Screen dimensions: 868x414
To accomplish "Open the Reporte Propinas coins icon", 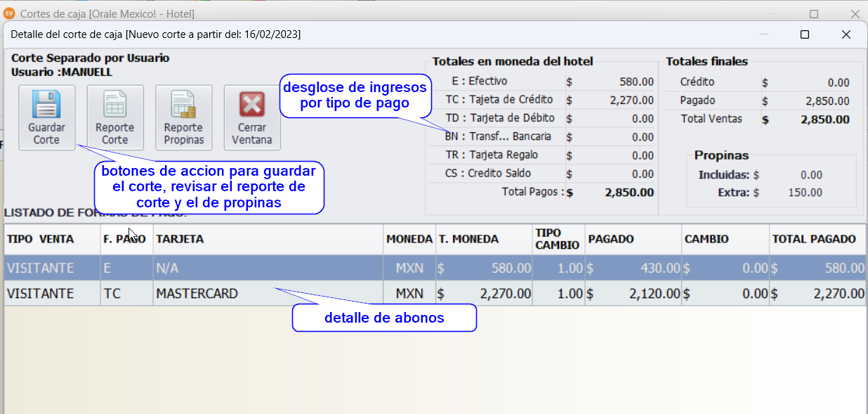I will click(x=183, y=105).
